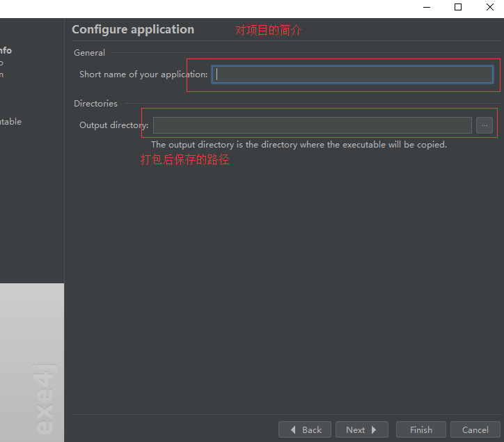
Task: Click the "General" section label
Action: coord(89,53)
